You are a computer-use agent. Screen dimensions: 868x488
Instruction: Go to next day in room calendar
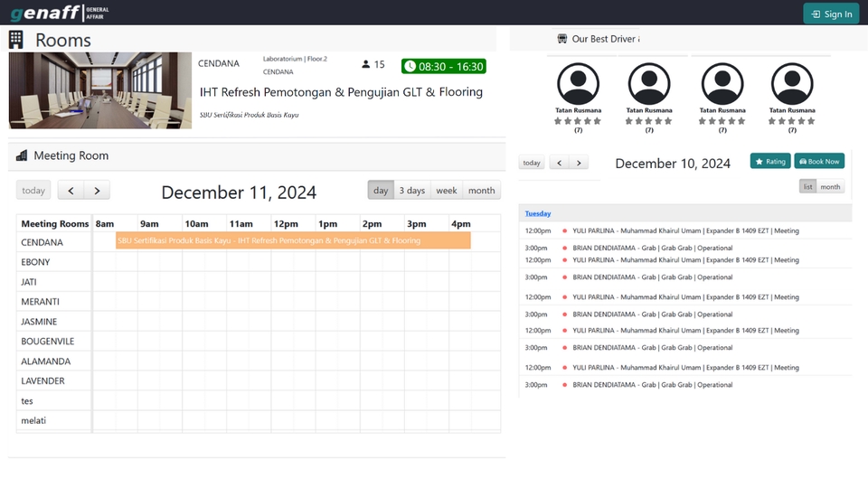point(97,191)
